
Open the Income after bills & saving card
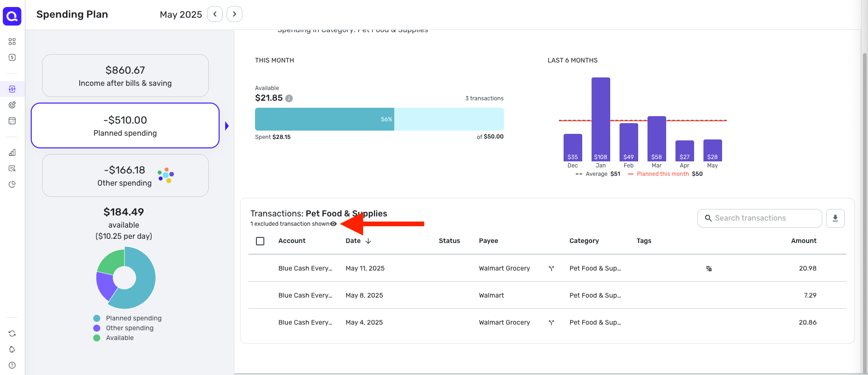click(125, 76)
